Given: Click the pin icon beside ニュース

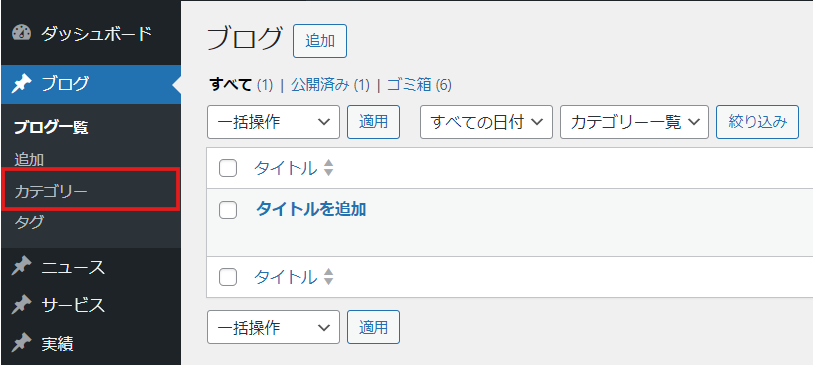Looking at the screenshot, I should point(21,267).
